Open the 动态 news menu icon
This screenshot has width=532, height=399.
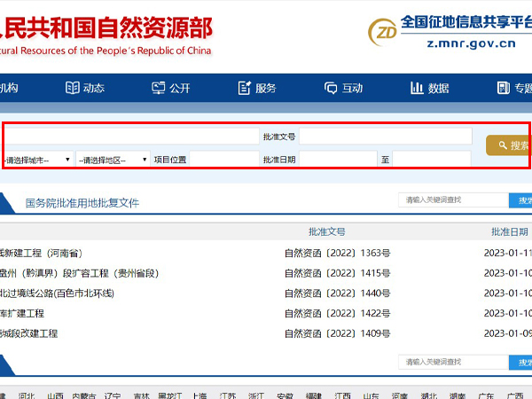[x=73, y=88]
